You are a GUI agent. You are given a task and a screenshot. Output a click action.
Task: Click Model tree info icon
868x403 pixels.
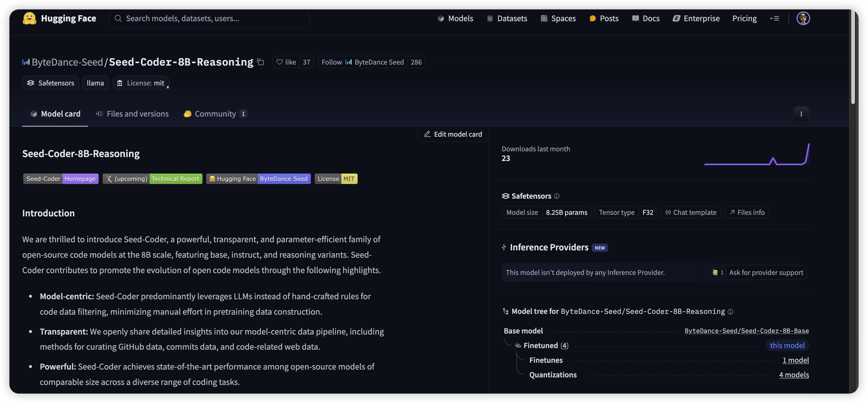(x=730, y=312)
